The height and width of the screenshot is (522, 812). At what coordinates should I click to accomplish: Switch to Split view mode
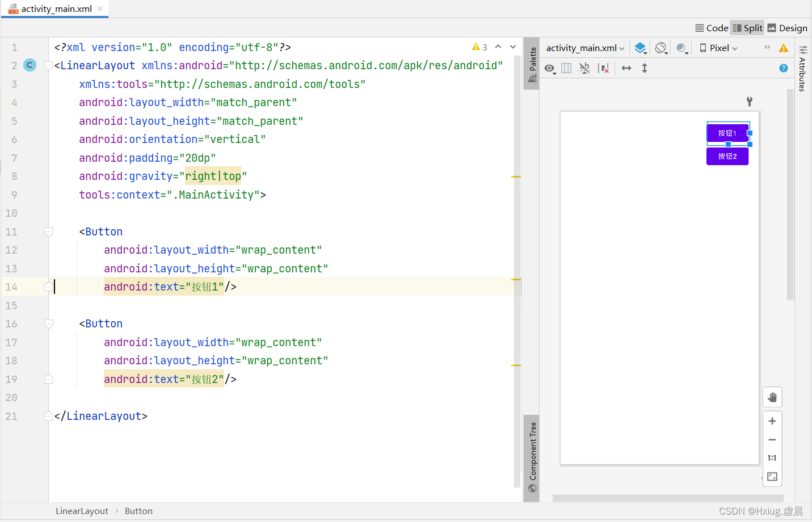(747, 28)
